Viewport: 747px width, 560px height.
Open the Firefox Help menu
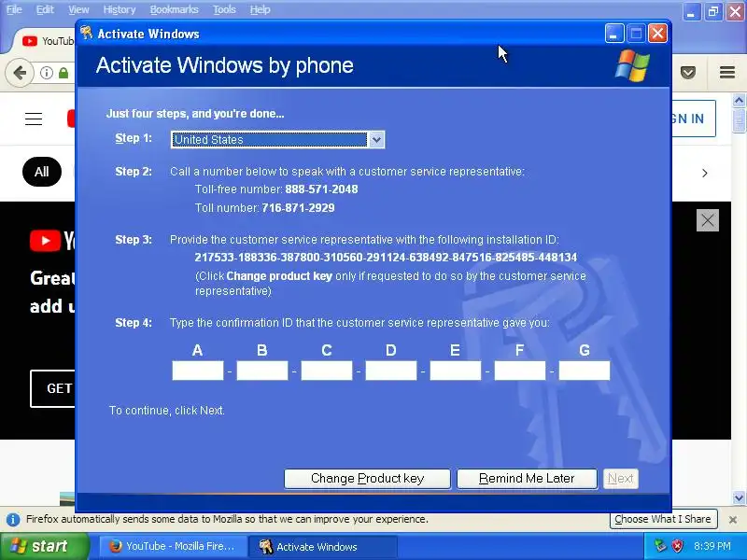261,9
